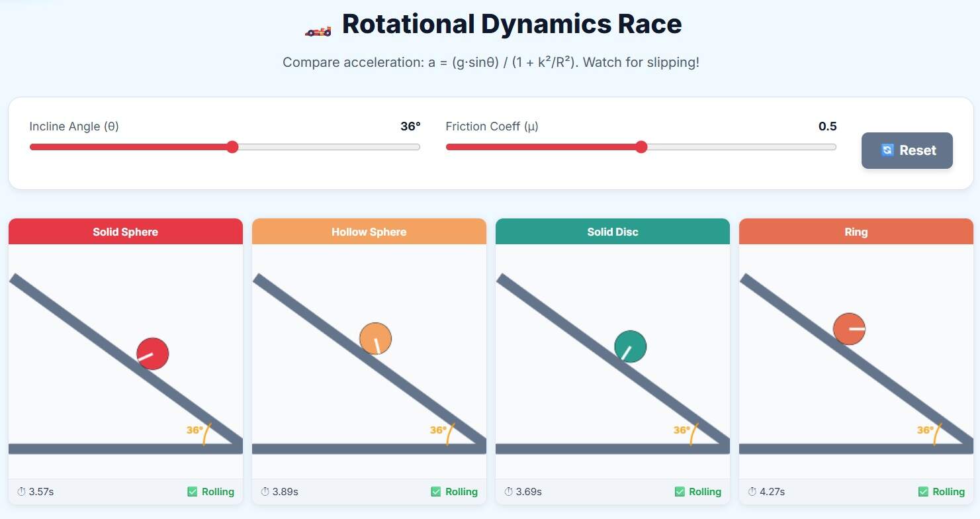Click the stopwatch icon under Hollow Sphere
The width and height of the screenshot is (980, 519).
coord(265,492)
